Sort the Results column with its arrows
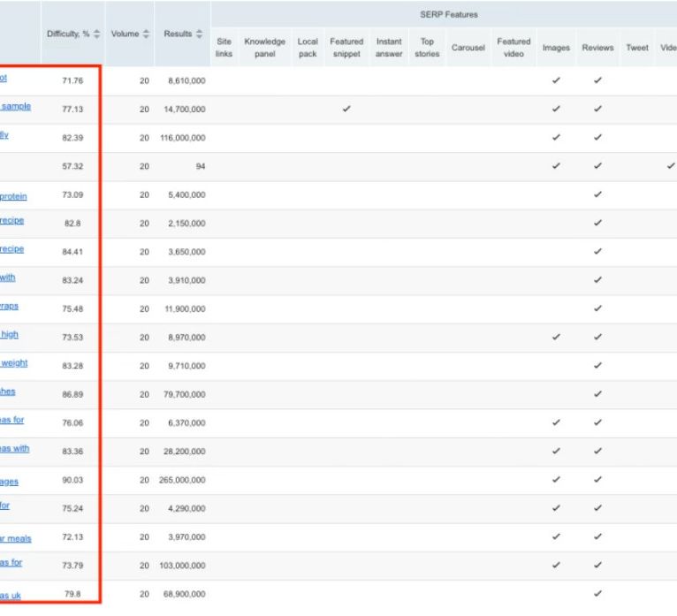Viewport: 677px width, 616px height. click(199, 34)
